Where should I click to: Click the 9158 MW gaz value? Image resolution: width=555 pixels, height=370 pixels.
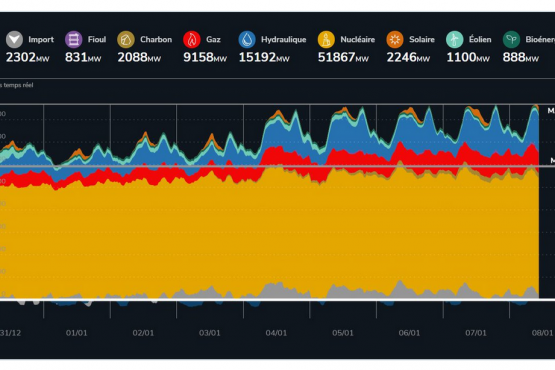click(x=205, y=57)
